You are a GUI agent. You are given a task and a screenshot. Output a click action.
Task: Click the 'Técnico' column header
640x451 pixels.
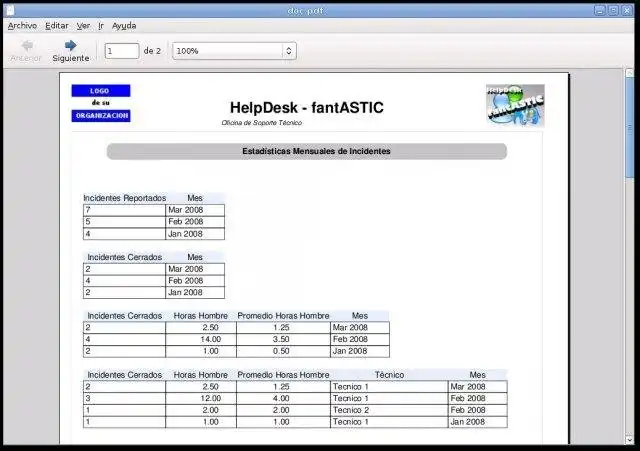pos(389,375)
